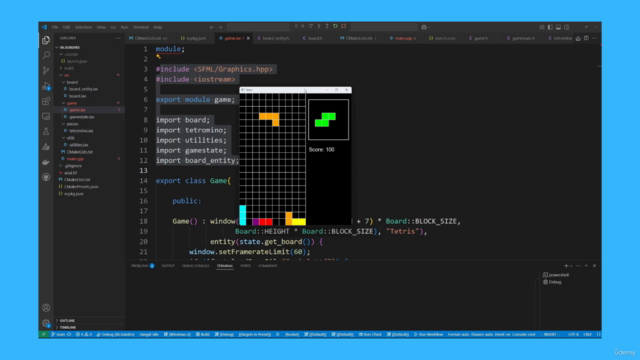Screen dimensions: 640x360
Task: Expand the build folder
Action: coord(69,68)
